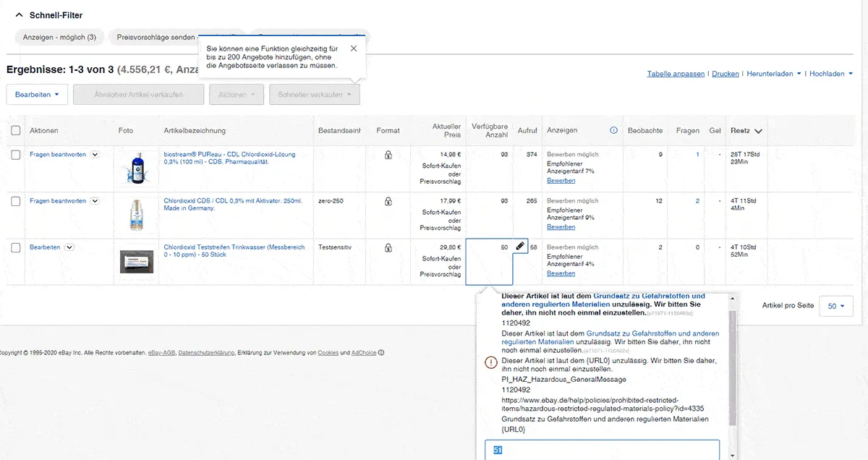The image size is (868, 460).
Task: Click the 17,99 € price cell
Action: [x=452, y=201]
